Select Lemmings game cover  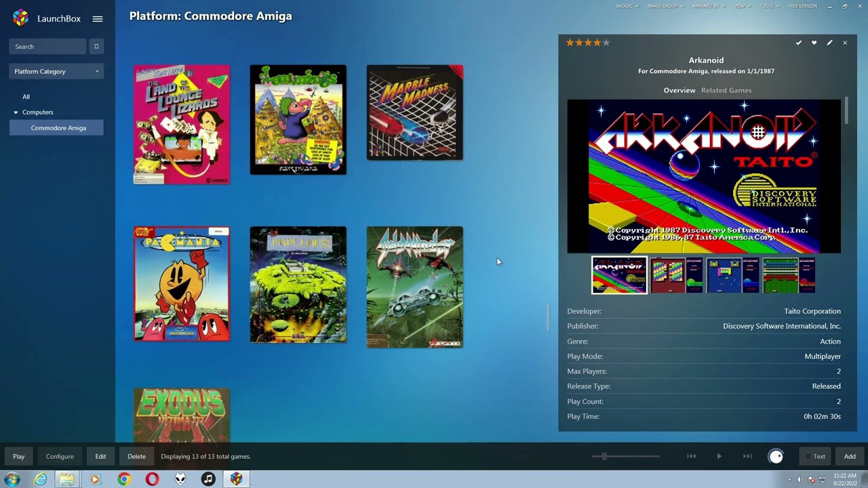(x=298, y=119)
